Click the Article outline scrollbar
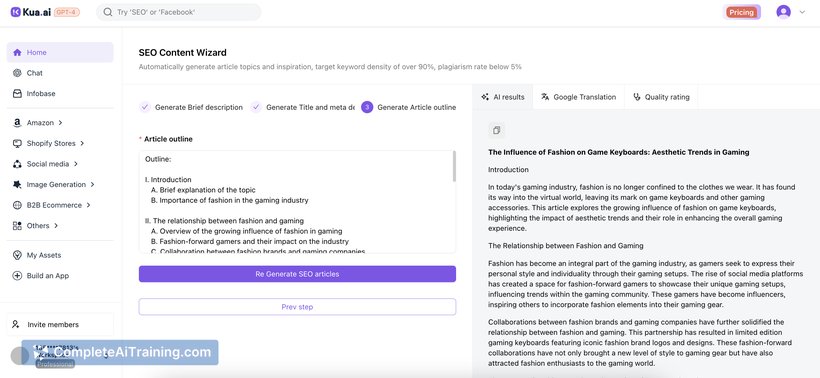The height and width of the screenshot is (378, 820). pos(454,166)
